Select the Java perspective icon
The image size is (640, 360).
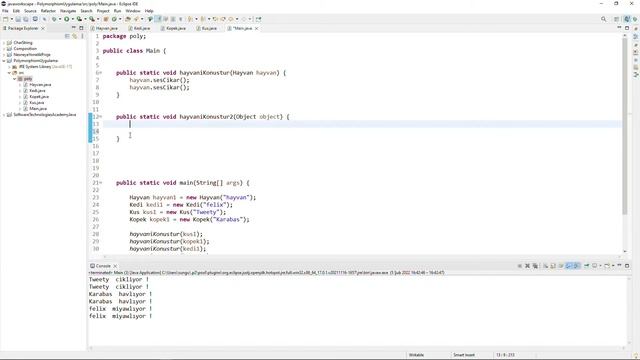pyautogui.click(x=627, y=19)
